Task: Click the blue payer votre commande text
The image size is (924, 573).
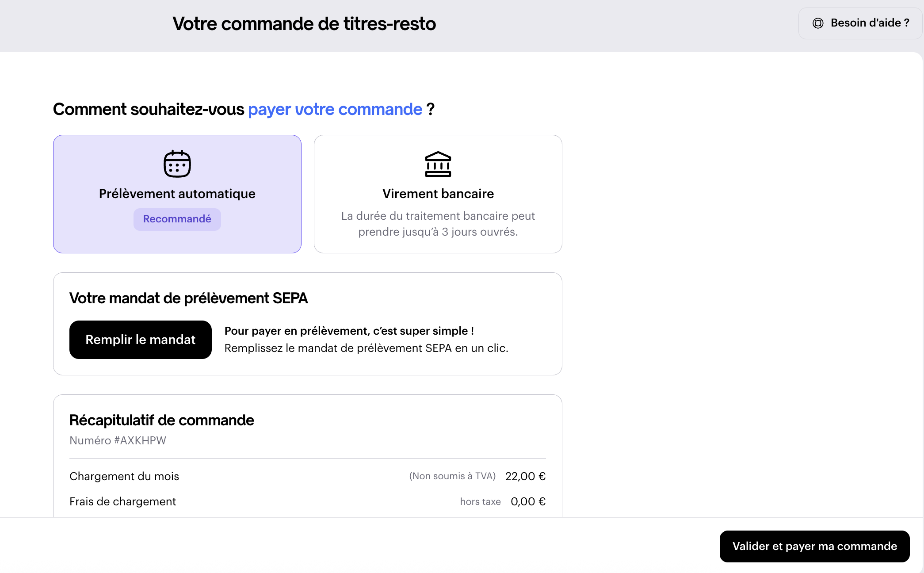Action: 335,109
